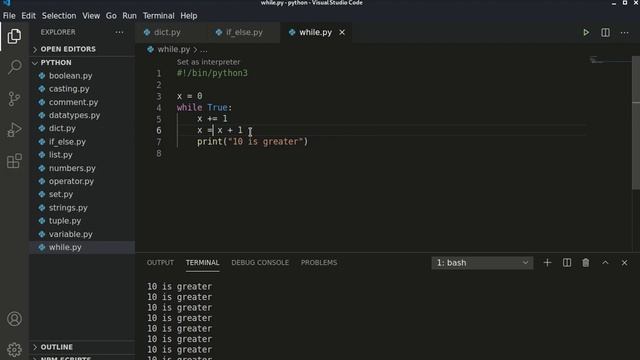Open the File menu

click(9, 16)
